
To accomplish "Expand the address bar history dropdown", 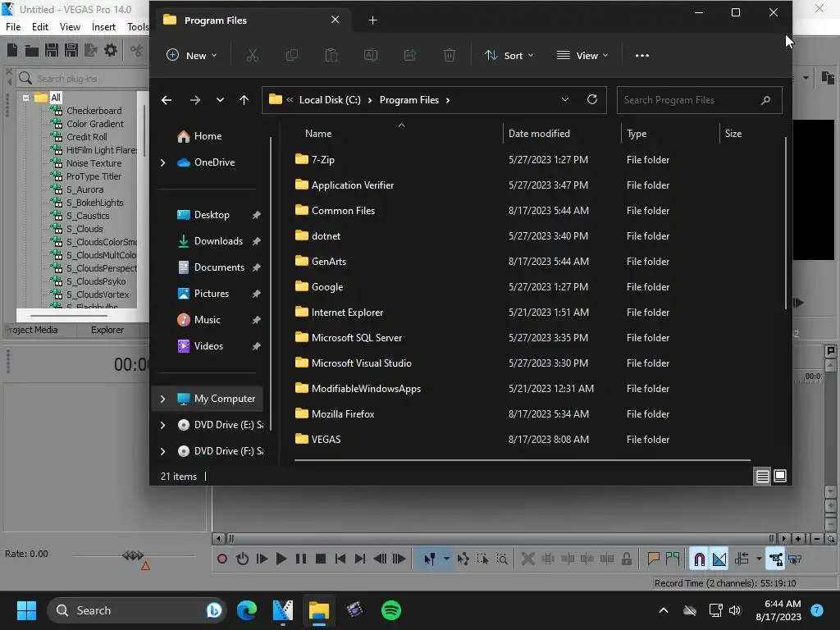I will click(564, 99).
